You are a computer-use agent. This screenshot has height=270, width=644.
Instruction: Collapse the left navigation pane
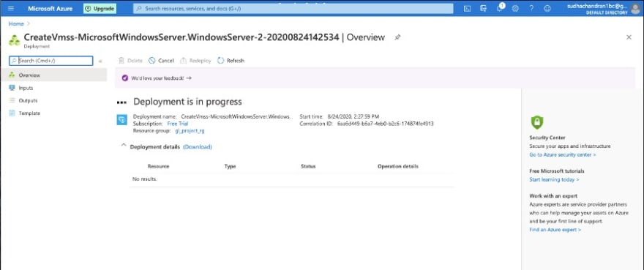[100, 61]
